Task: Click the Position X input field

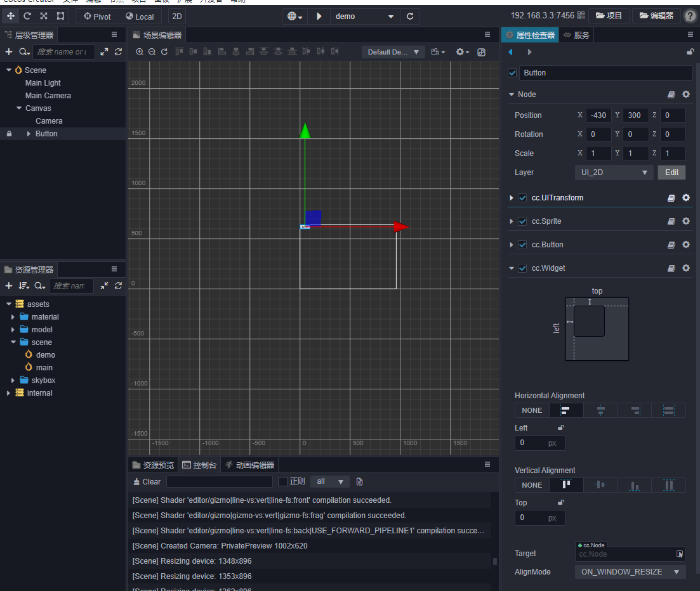Action: [x=598, y=115]
